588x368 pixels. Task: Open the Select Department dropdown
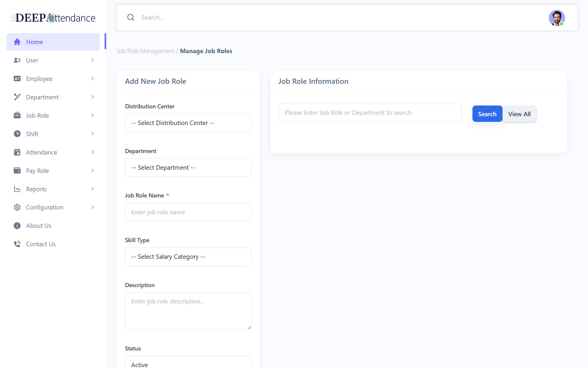click(x=188, y=168)
